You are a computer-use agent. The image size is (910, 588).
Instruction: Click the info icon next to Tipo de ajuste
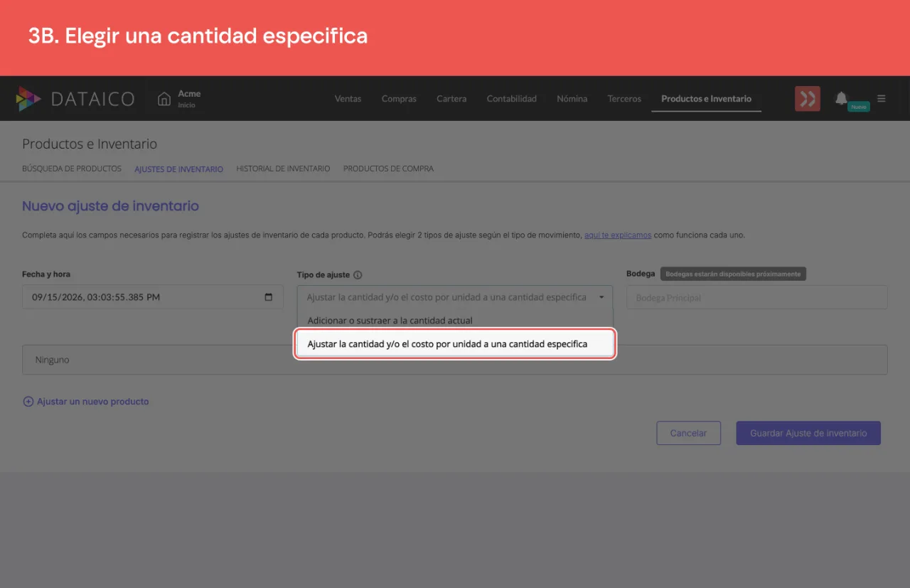click(x=358, y=275)
